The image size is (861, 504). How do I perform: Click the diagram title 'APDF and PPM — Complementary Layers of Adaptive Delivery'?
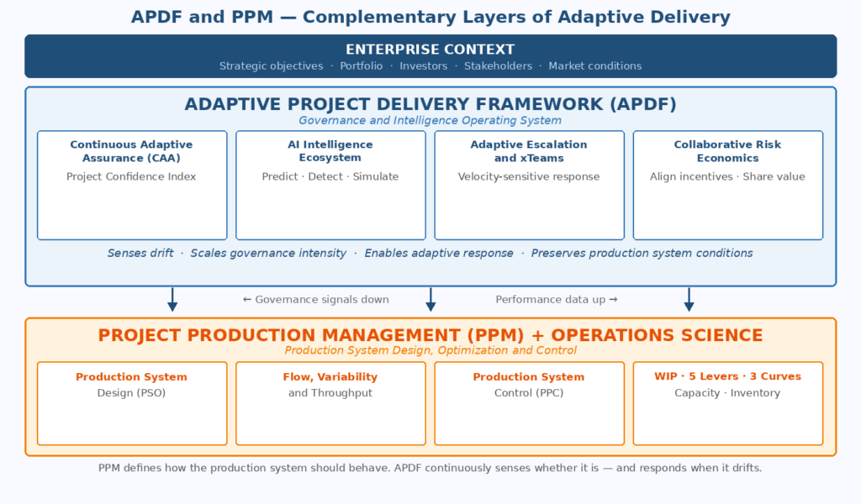430,17
